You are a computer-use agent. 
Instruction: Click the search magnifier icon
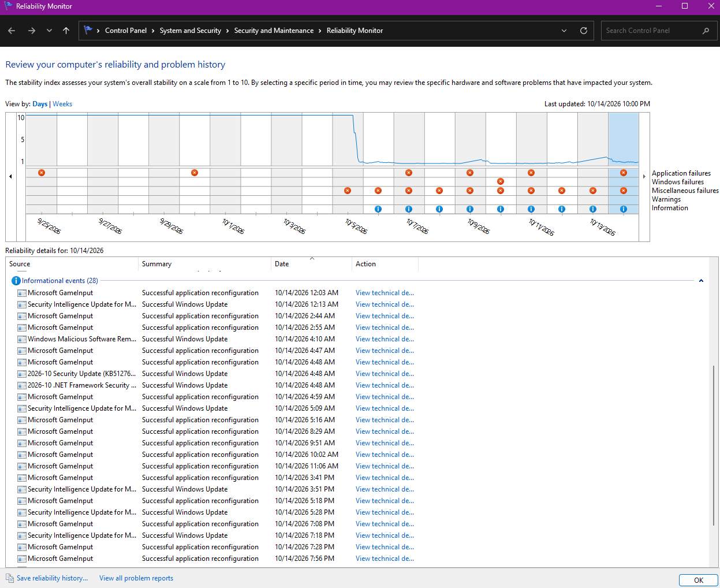tap(706, 31)
